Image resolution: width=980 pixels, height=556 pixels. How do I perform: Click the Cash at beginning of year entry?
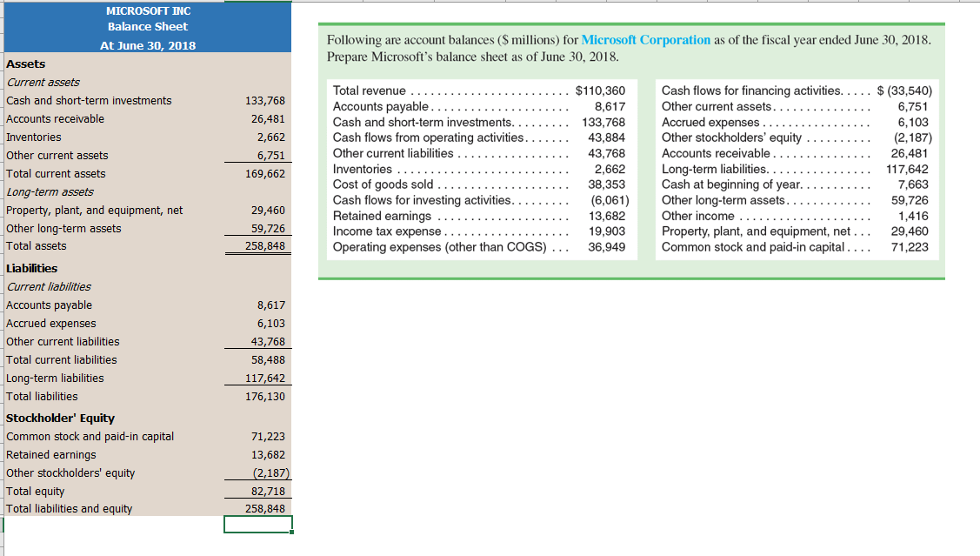(x=795, y=184)
